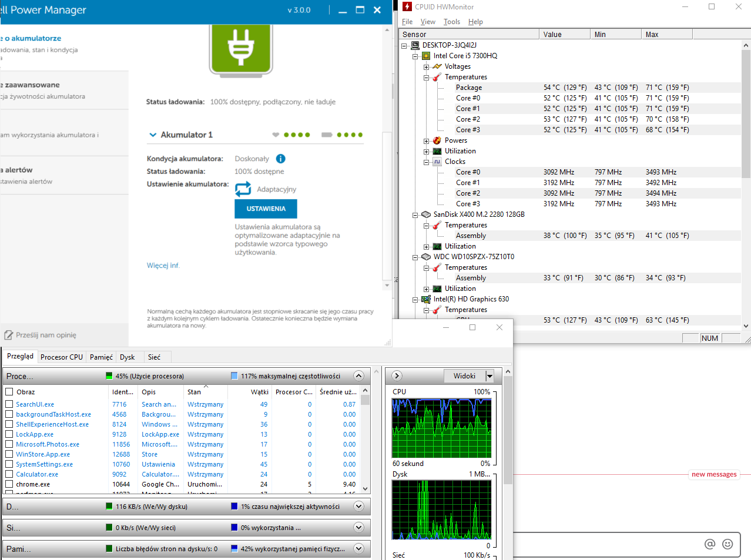Click the SanDisk X400 drive icon
The height and width of the screenshot is (560, 751).
tap(426, 214)
